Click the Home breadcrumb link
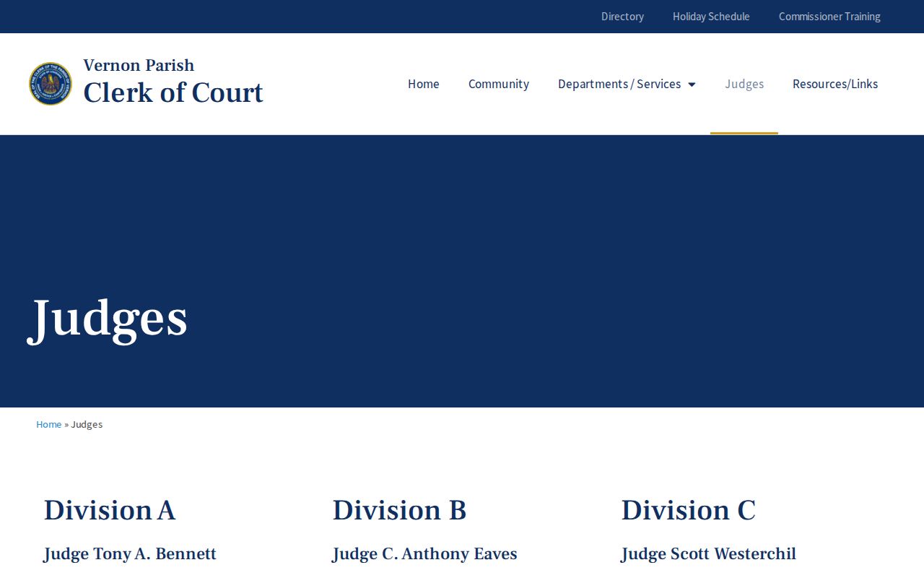The image size is (924, 578). 49,424
